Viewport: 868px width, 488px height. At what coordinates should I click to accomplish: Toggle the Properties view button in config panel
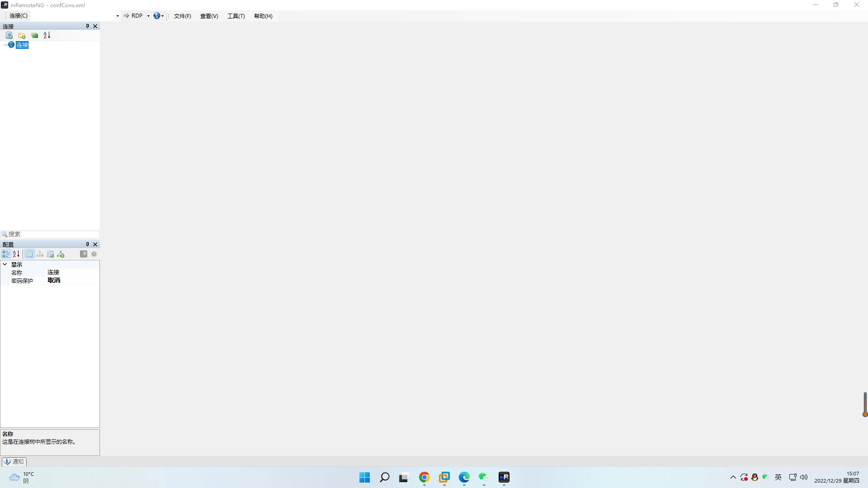tap(29, 254)
